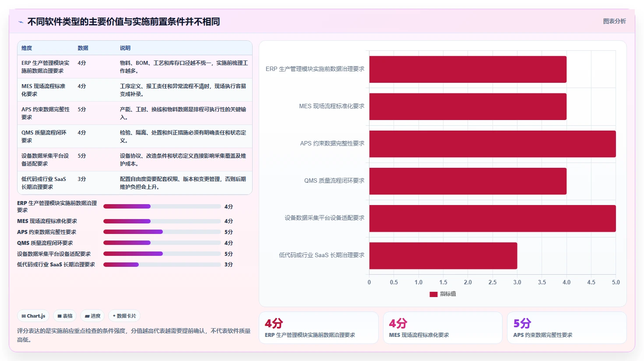Click the APS 约束数据完整性要求 progress bar
This screenshot has height=361, width=644.
tap(162, 232)
